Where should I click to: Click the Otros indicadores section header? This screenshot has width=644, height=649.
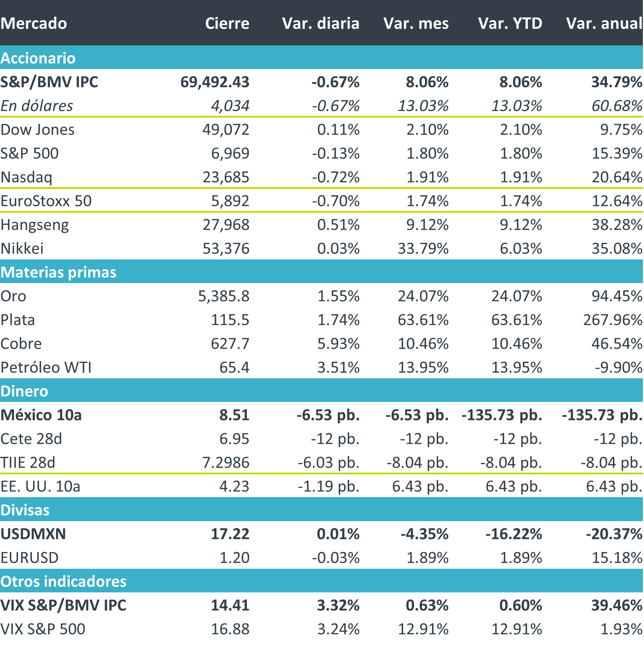pos(63,581)
